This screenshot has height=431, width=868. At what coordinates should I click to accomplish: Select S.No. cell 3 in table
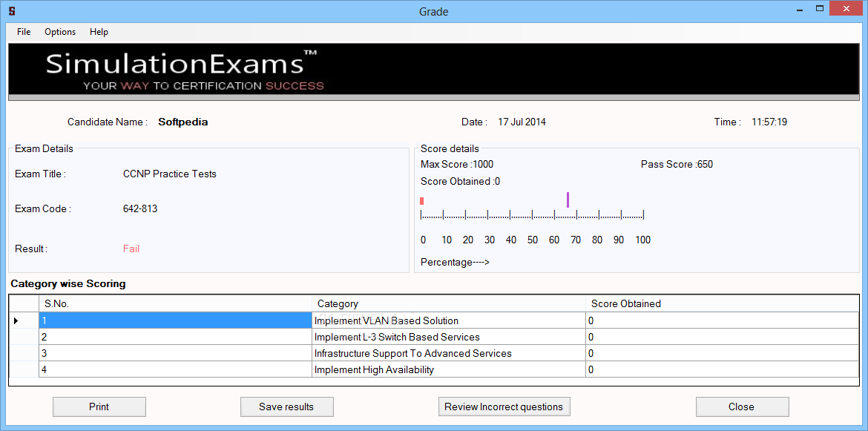pos(176,352)
